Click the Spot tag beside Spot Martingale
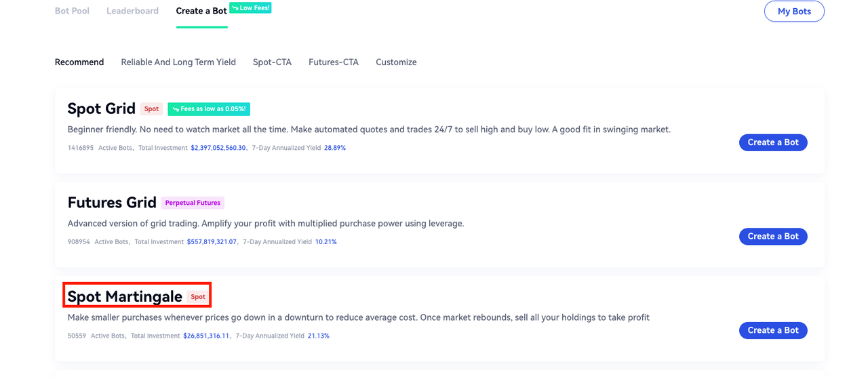This screenshot has width=868, height=377. point(198,297)
